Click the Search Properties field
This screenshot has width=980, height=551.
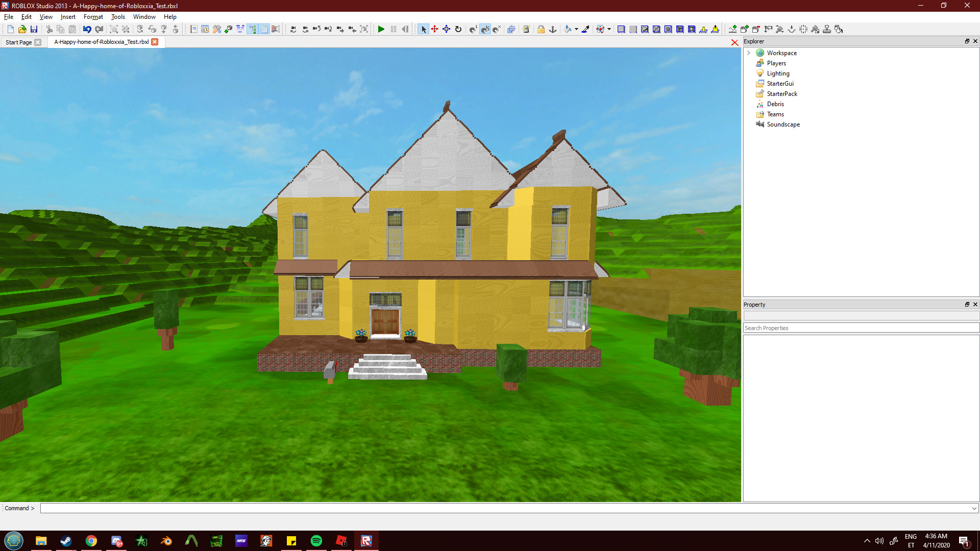(x=861, y=328)
